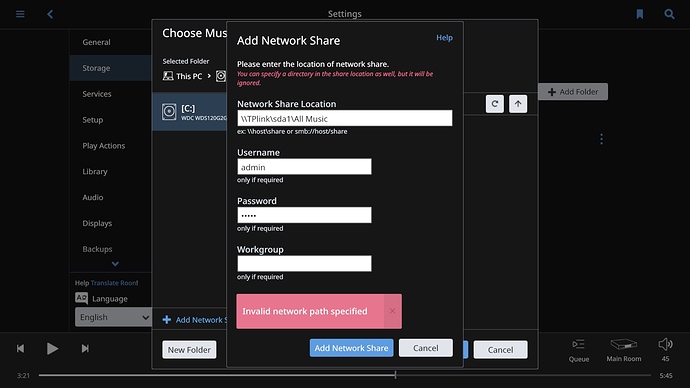Image resolution: width=690 pixels, height=388 pixels.
Task: Skip to the previous track
Action: tap(20, 348)
